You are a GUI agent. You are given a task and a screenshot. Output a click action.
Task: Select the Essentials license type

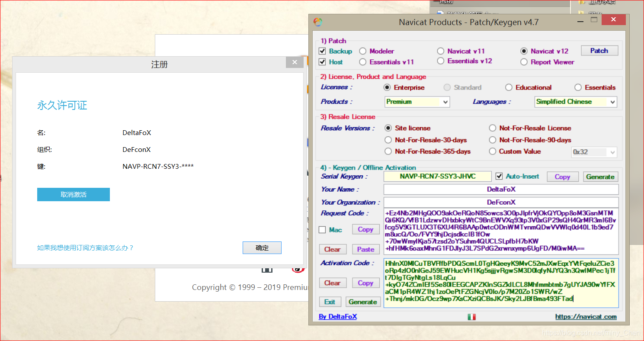578,87
